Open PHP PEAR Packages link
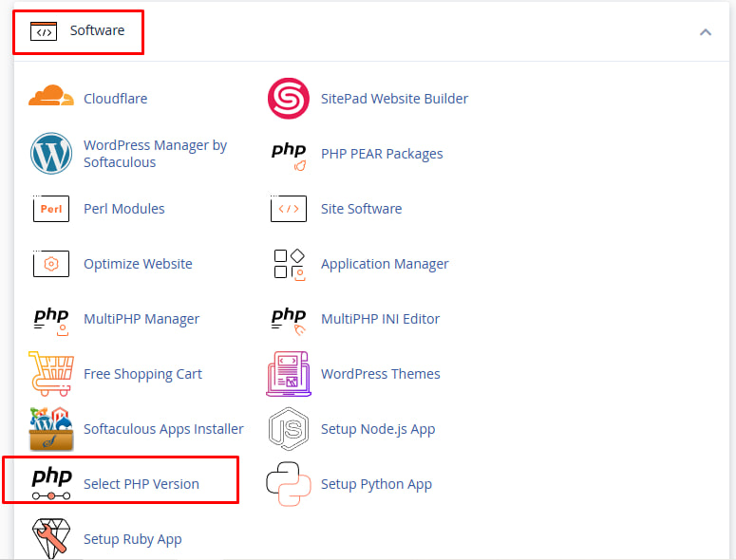Screen dimensions: 736x560 (382, 154)
